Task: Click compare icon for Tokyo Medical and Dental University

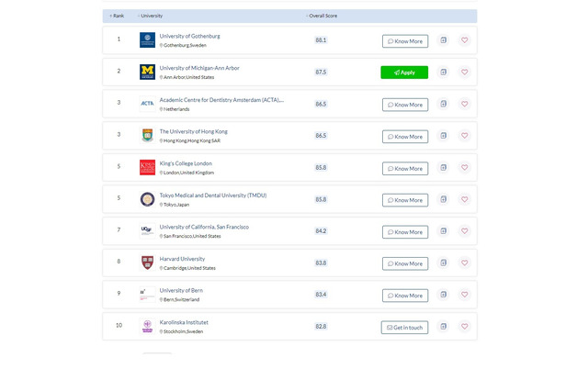Action: [x=443, y=199]
